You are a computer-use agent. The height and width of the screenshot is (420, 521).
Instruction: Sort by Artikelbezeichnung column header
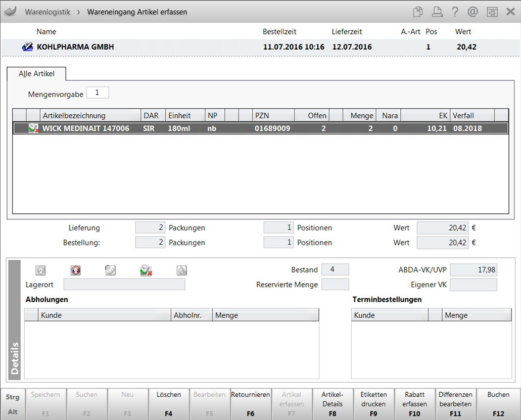click(x=90, y=116)
